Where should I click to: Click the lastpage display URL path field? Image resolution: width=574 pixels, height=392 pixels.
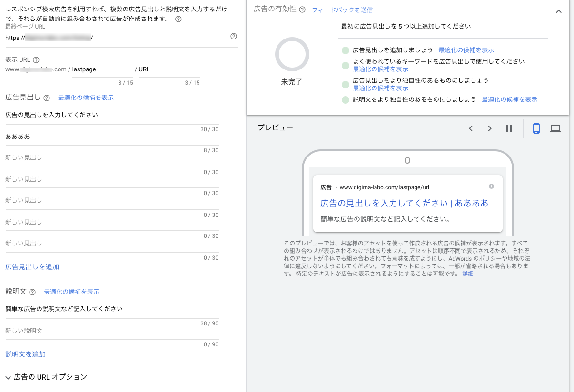pos(102,69)
